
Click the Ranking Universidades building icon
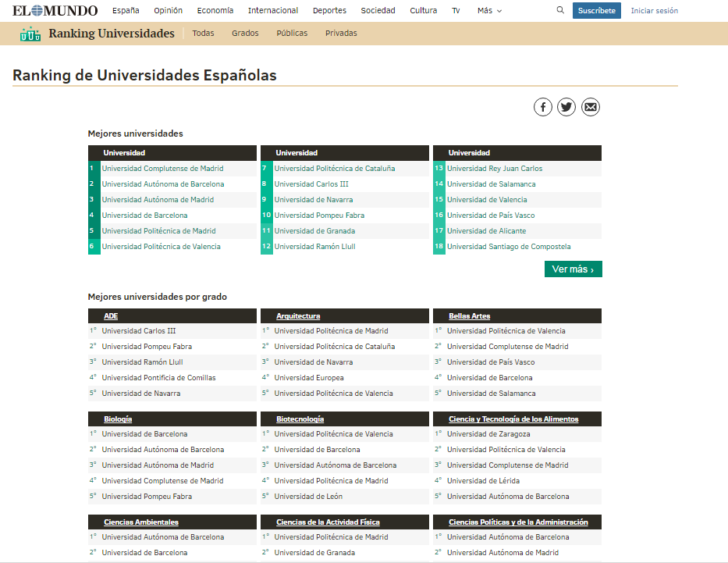(30, 34)
